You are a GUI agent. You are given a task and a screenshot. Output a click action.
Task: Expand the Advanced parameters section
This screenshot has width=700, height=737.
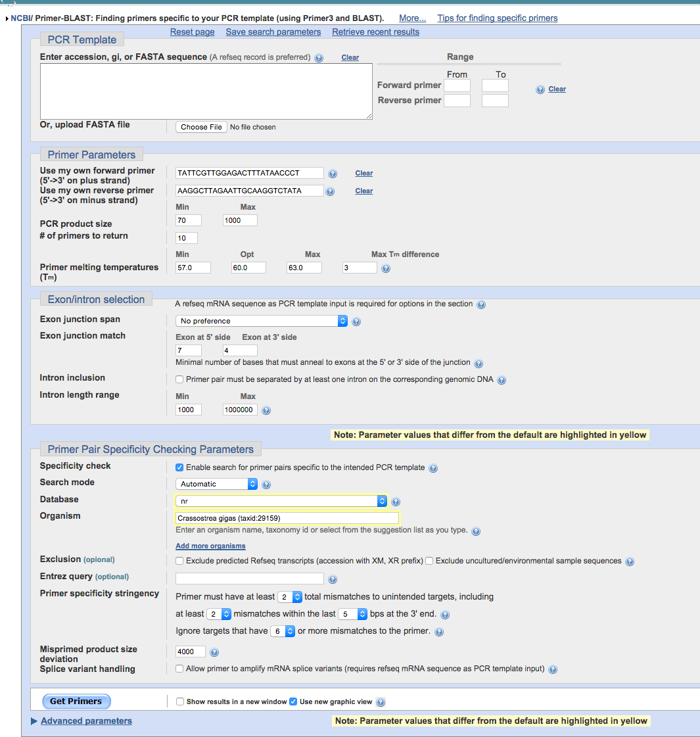click(x=86, y=721)
